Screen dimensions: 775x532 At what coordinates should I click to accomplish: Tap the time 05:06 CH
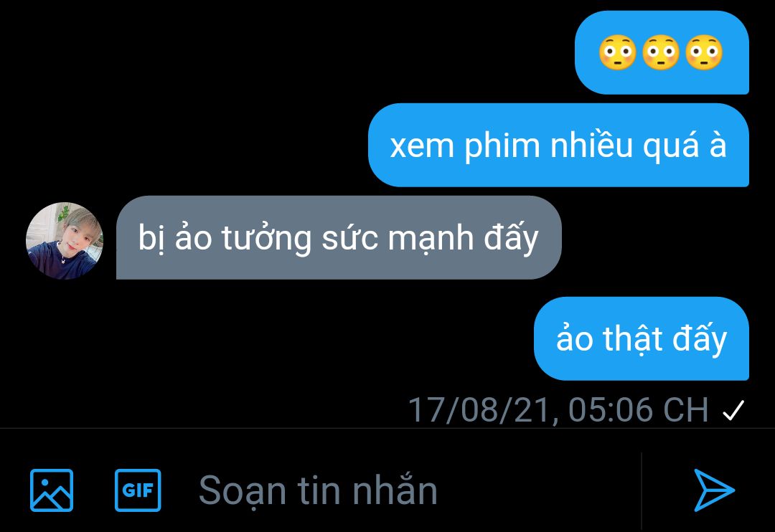click(639, 410)
